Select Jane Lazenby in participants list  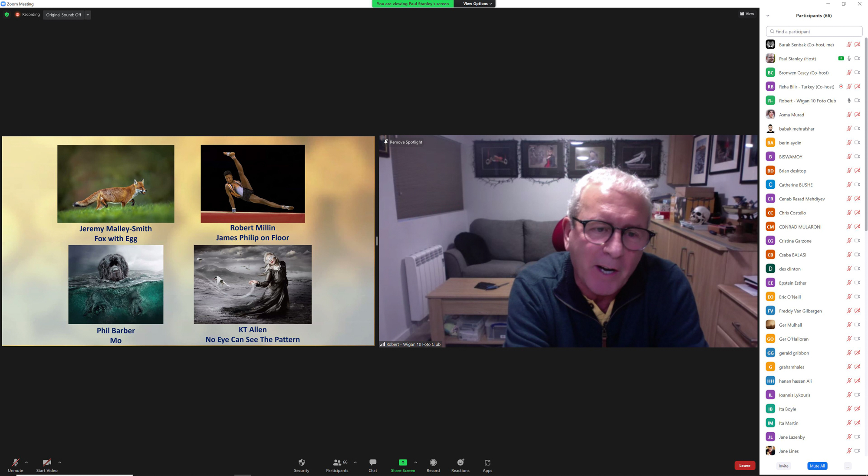pos(813,437)
